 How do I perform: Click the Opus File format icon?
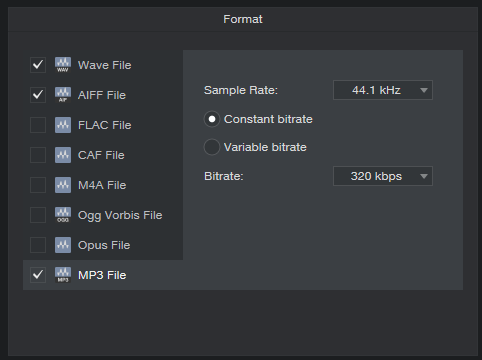[63, 245]
